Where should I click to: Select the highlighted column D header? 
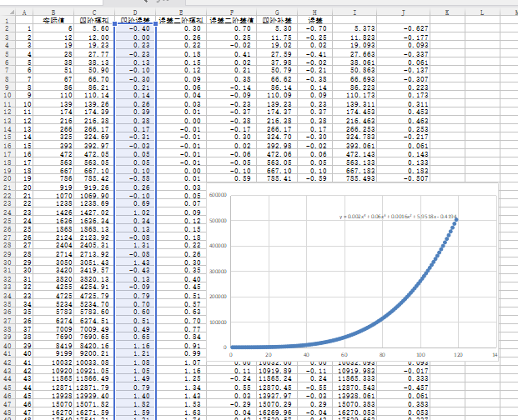tap(135, 12)
